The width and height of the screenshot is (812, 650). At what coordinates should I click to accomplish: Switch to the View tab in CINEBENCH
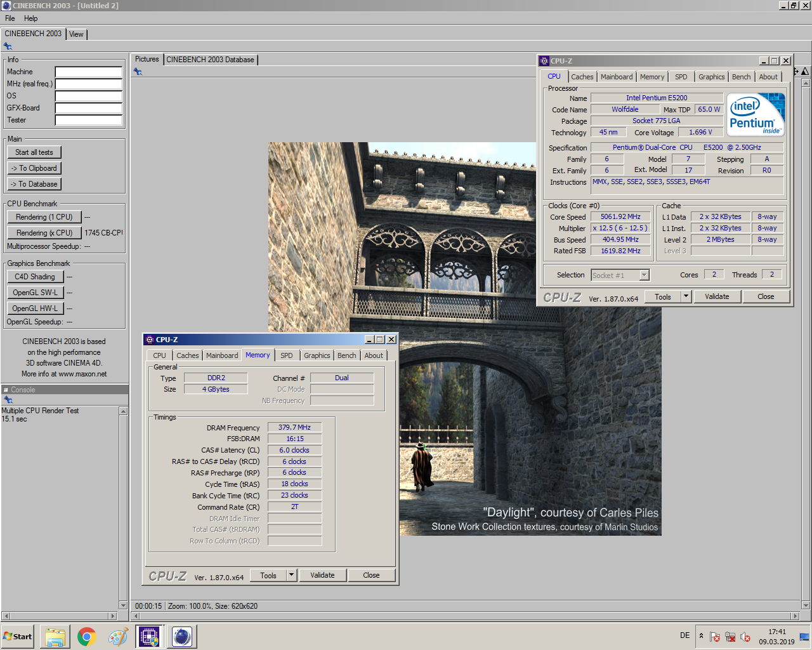(x=76, y=34)
